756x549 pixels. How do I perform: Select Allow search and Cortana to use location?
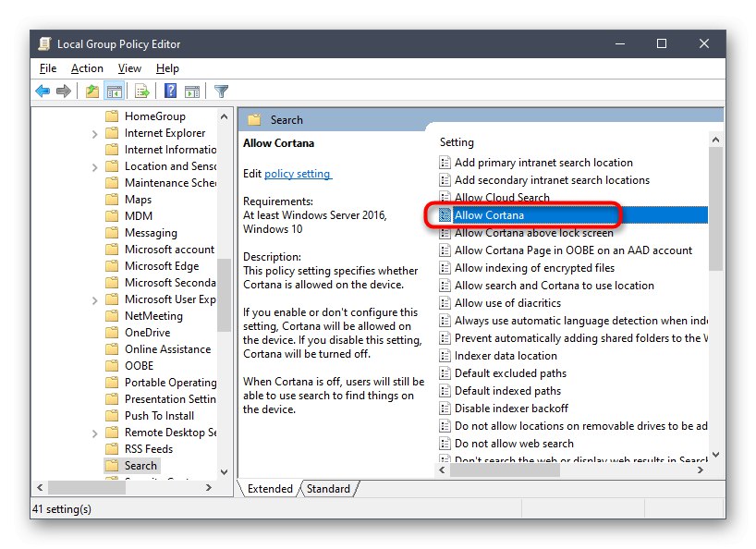click(555, 286)
